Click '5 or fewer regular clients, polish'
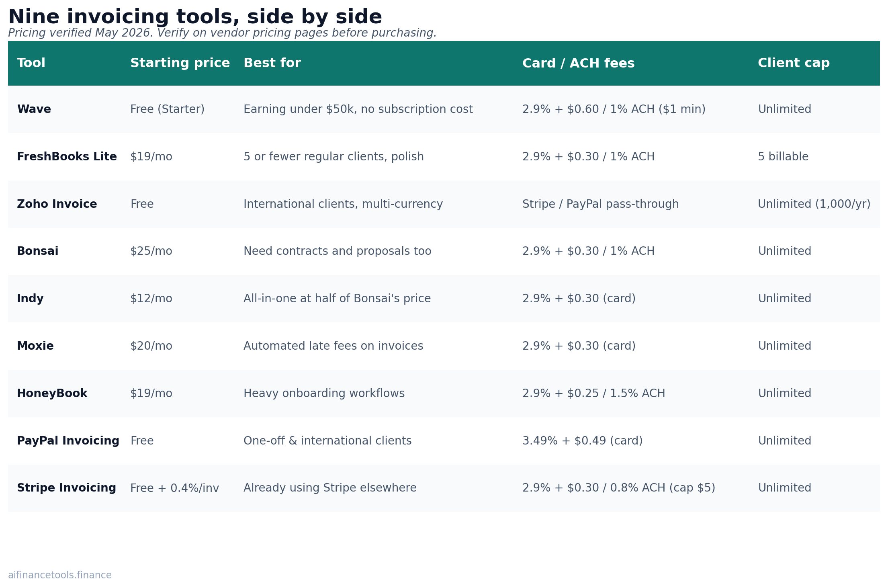The height and width of the screenshot is (588, 888). tap(334, 157)
